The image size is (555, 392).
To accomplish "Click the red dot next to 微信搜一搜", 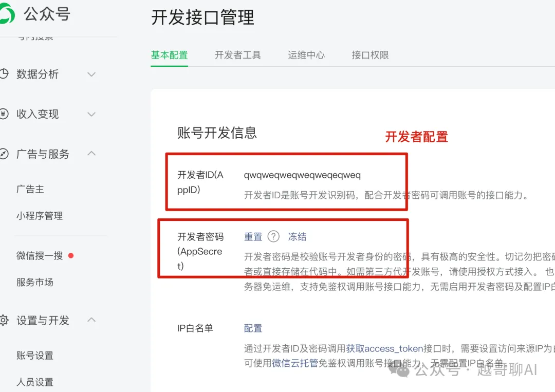I will tap(71, 255).
